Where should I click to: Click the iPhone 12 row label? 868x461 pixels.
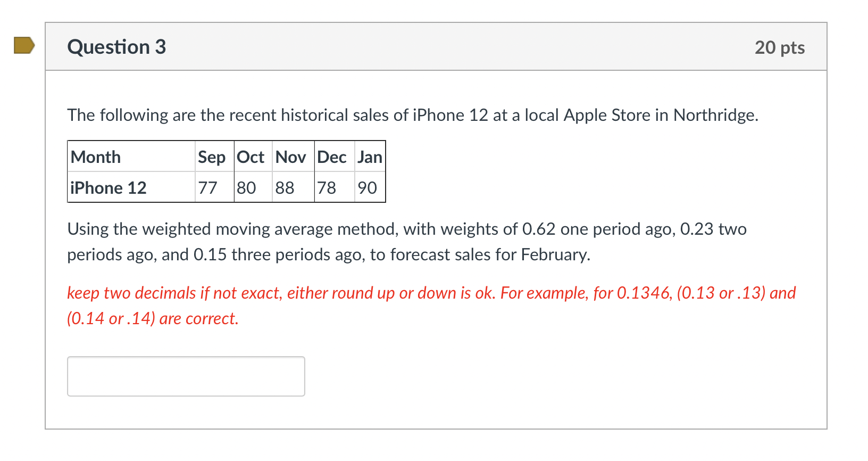click(x=108, y=188)
